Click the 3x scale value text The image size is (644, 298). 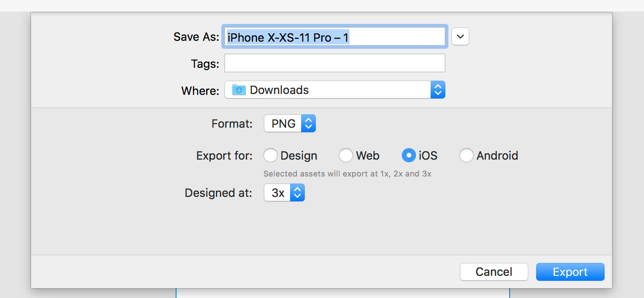click(278, 193)
